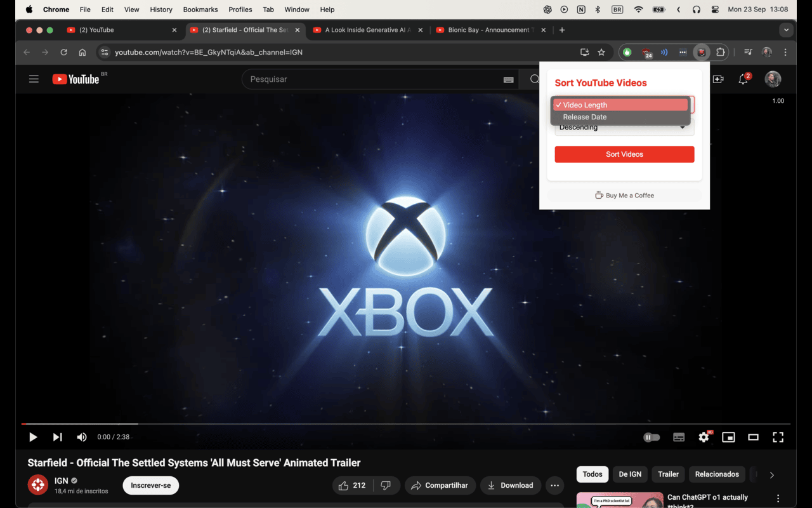Open more actions ellipsis under video
This screenshot has width=812, height=508.
(x=554, y=485)
